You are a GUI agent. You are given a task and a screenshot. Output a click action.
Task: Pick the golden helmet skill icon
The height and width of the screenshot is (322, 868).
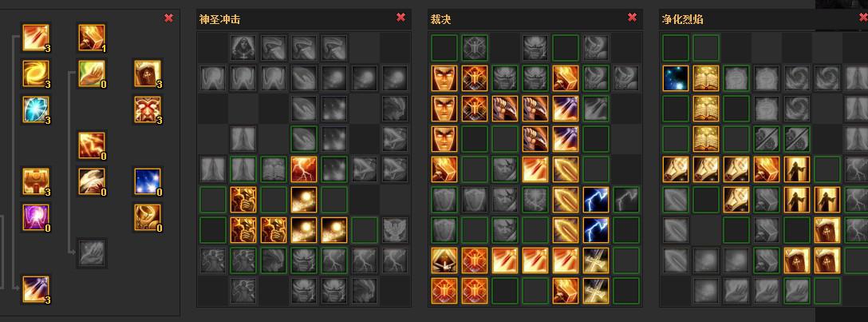pyautogui.click(x=148, y=218)
